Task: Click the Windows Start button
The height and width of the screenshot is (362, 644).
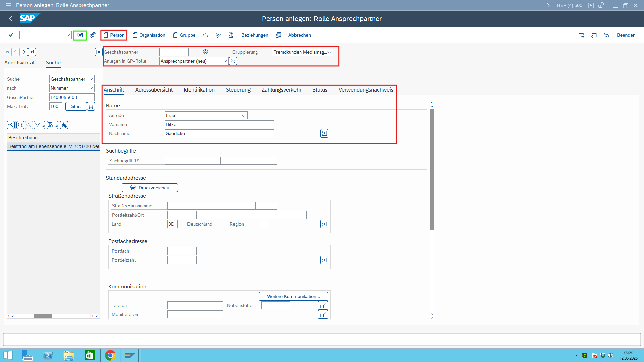Action: tap(8, 355)
